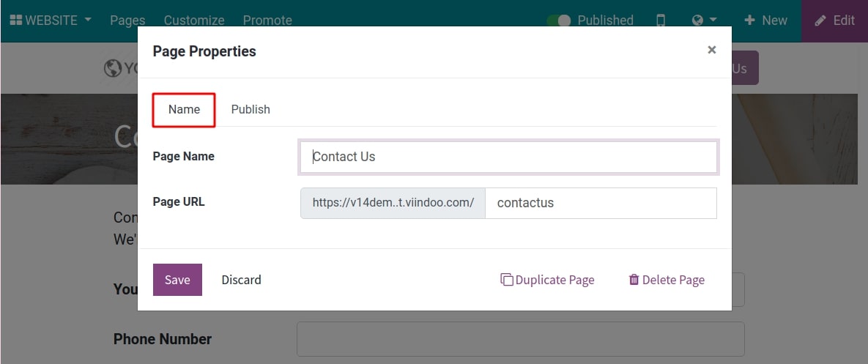Click the Page Properties dialog title
Image resolution: width=868 pixels, height=364 pixels.
click(204, 51)
